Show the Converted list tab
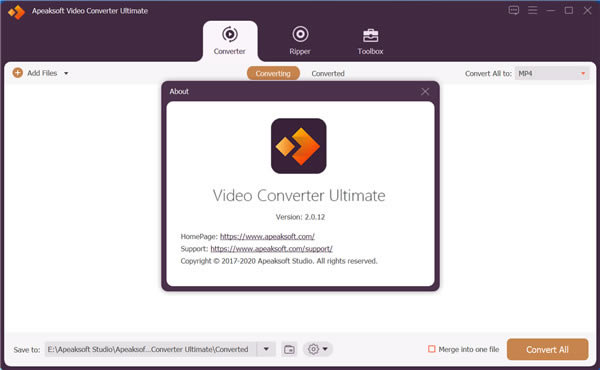This screenshot has height=370, width=600. click(x=328, y=73)
